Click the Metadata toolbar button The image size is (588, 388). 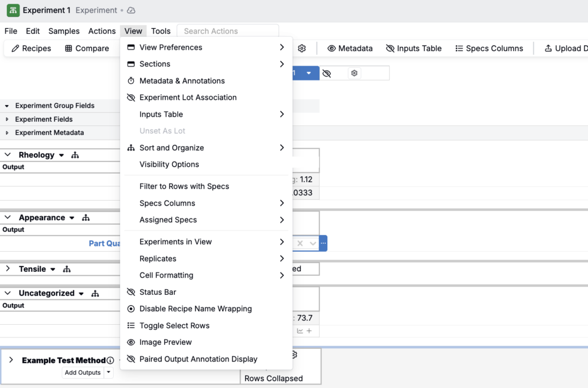point(350,48)
